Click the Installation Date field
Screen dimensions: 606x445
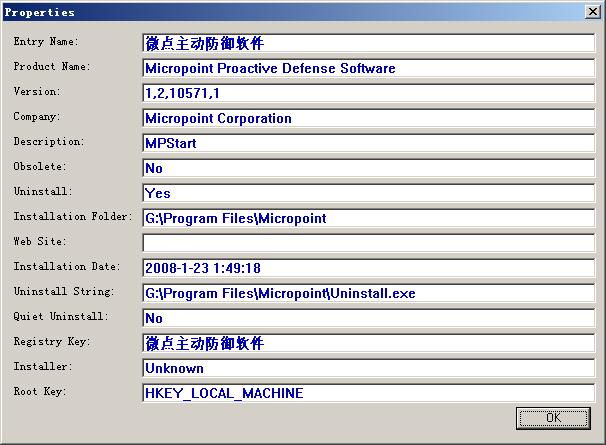coord(368,268)
